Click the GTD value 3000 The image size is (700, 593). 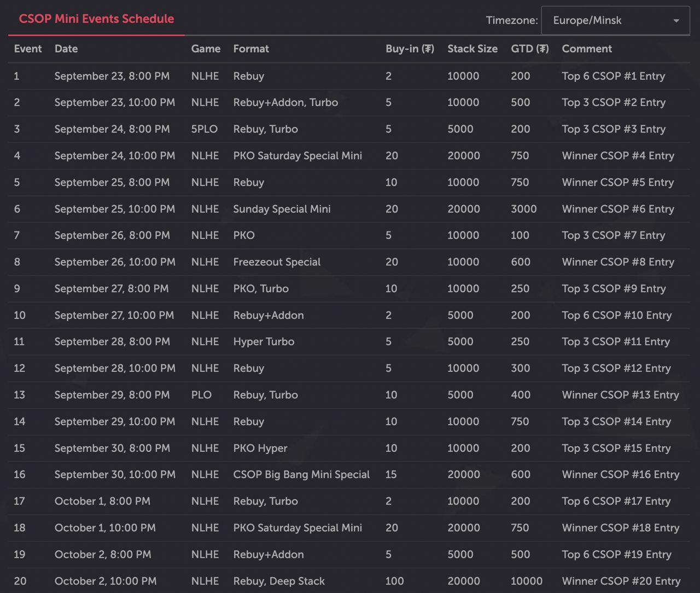coord(524,209)
